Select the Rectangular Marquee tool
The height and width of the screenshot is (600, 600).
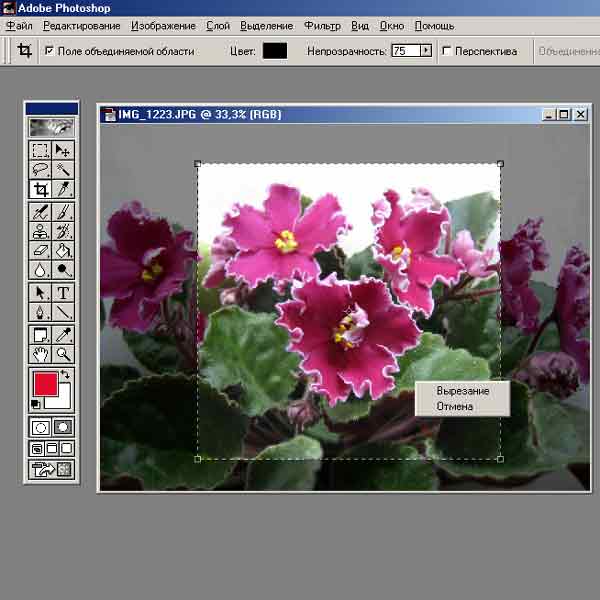40,150
